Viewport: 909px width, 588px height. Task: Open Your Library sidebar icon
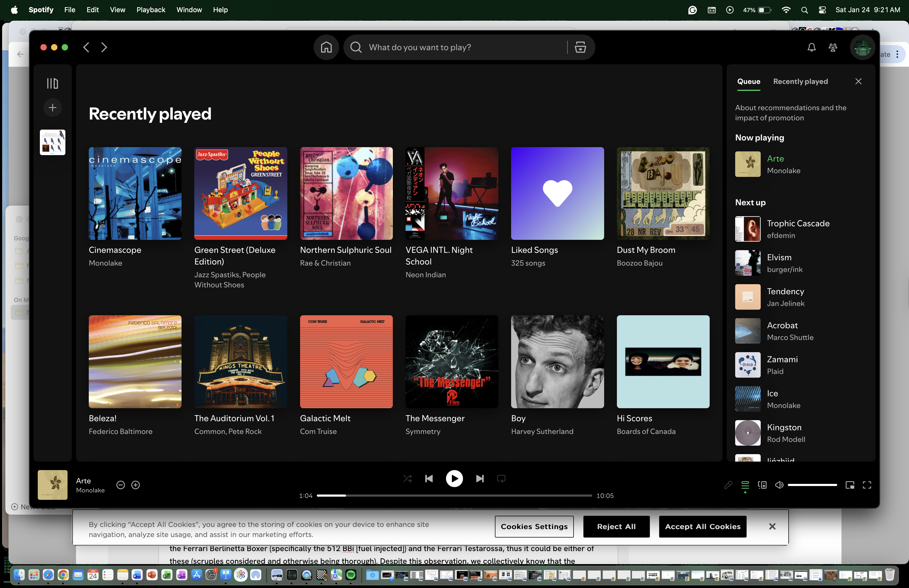pos(52,83)
